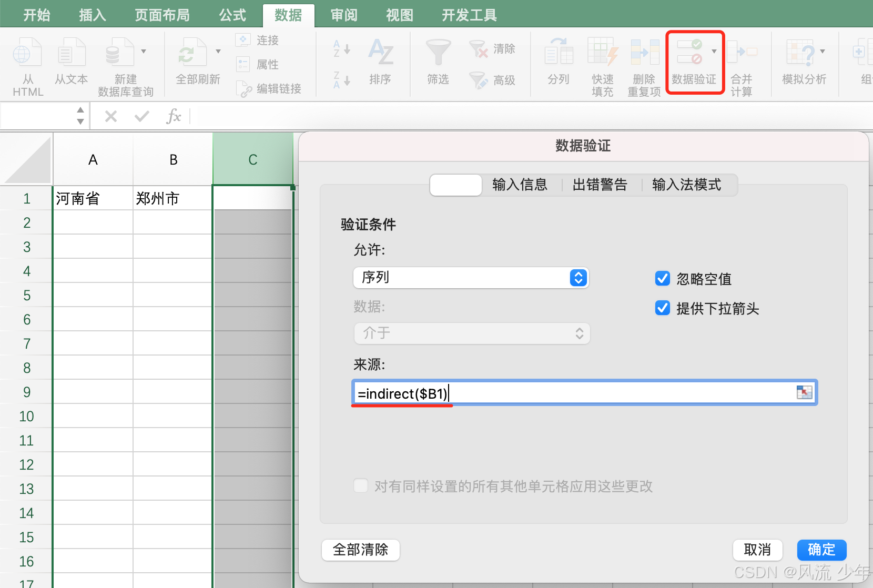Click the Clear filter (清除) icon
873x588 pixels.
click(x=479, y=49)
